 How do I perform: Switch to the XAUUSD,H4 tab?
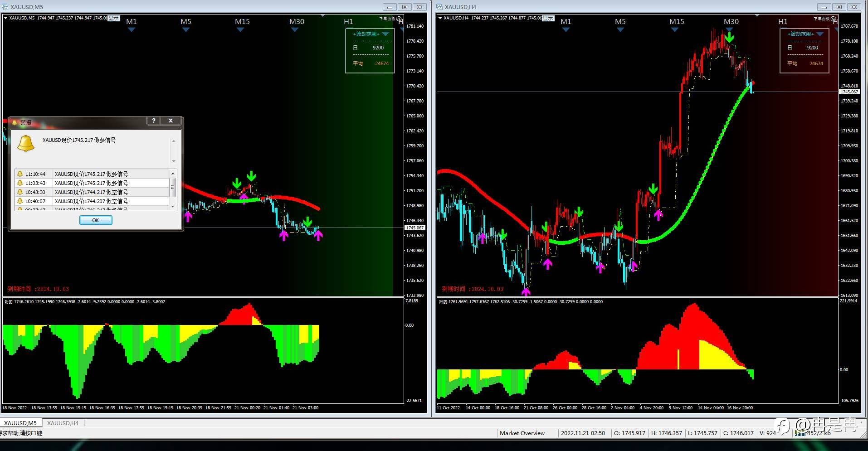(x=63, y=423)
